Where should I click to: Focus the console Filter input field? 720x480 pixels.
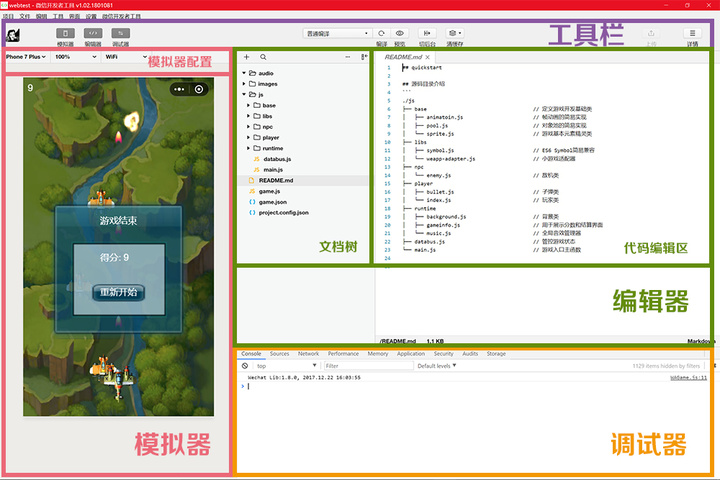point(368,366)
